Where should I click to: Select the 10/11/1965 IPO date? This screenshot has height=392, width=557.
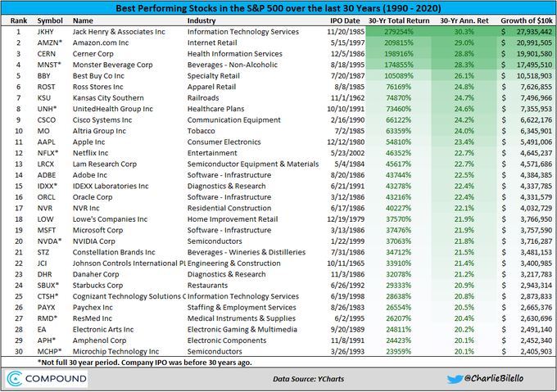346,263
